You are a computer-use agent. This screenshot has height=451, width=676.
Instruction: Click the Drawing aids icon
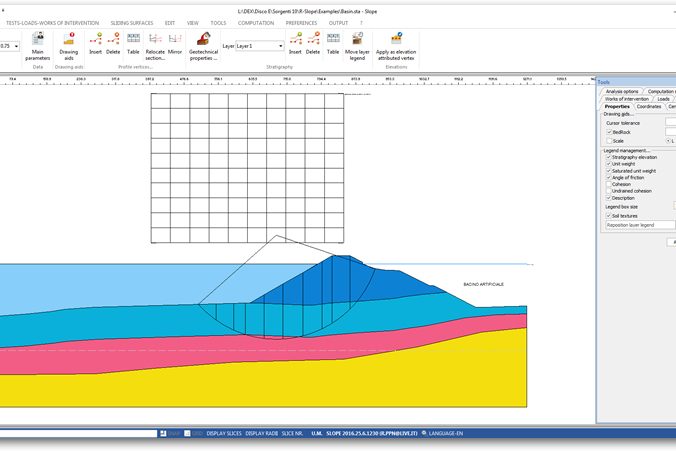pyautogui.click(x=68, y=45)
